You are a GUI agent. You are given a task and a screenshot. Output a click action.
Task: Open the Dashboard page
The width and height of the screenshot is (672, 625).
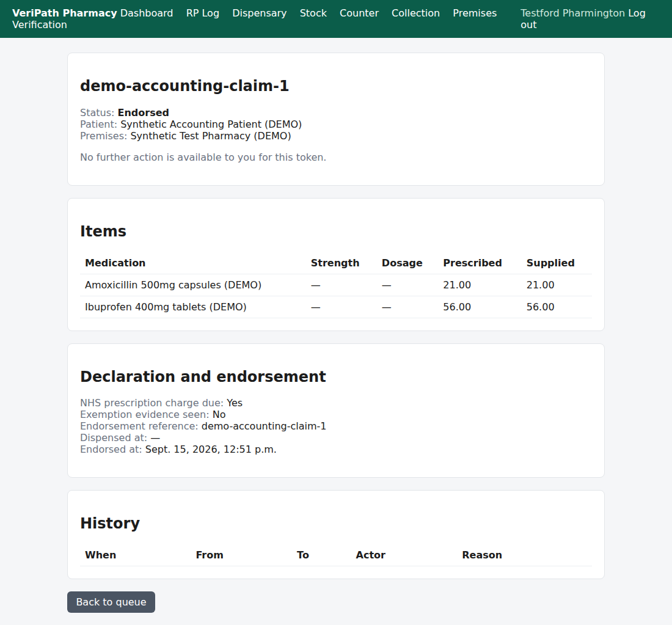147,13
